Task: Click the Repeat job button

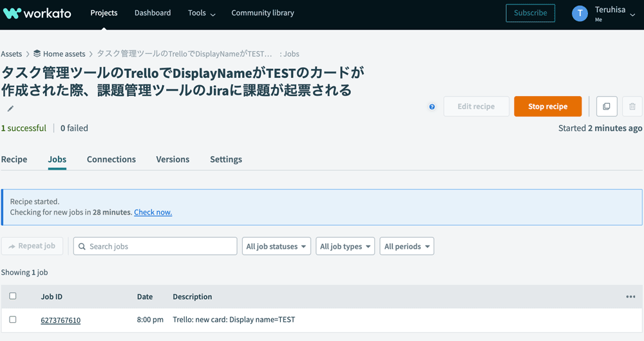Action: (32, 246)
